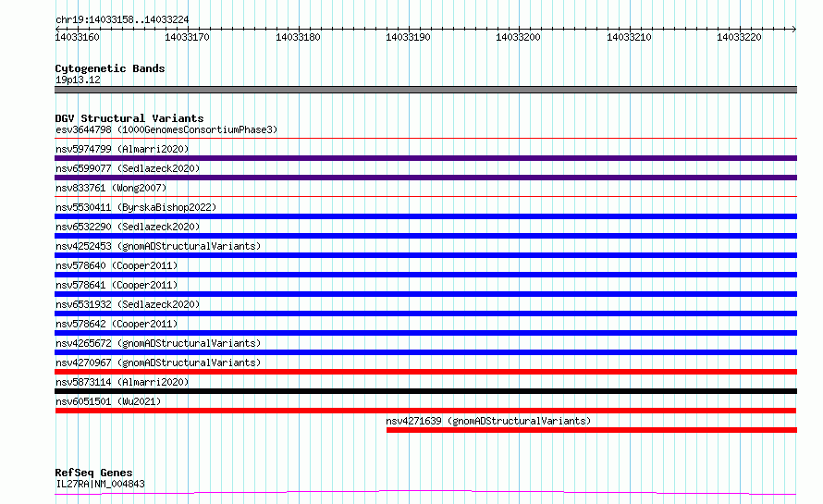Click the gray 19p13.12 cytogenetic band bar
Image resolution: width=823 pixels, height=504 pixels.
(x=425, y=90)
